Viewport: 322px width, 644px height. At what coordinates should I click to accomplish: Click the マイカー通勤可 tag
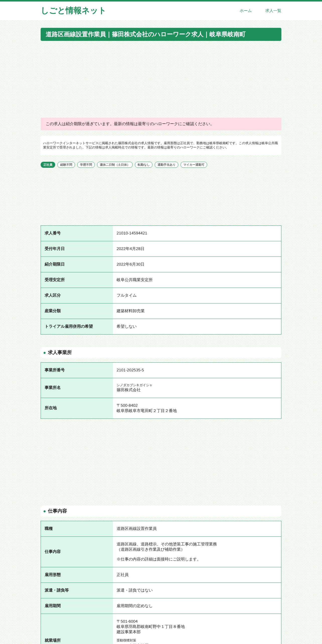click(194, 165)
